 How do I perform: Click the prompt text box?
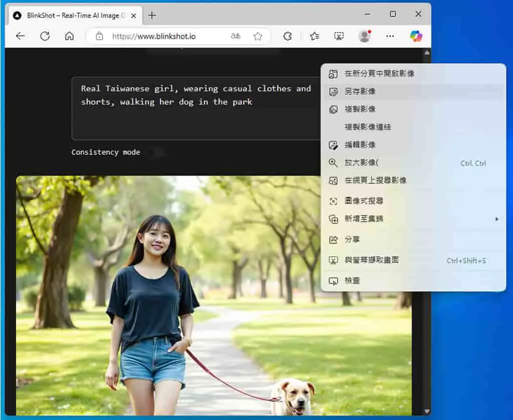196,109
